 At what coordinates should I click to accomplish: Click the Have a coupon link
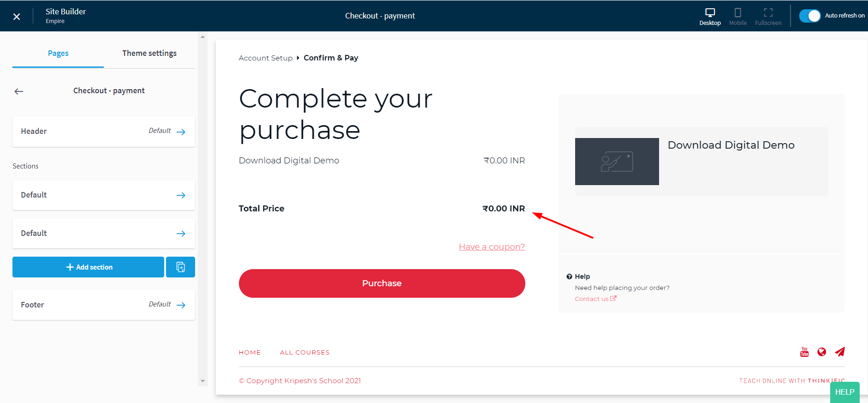tap(492, 247)
